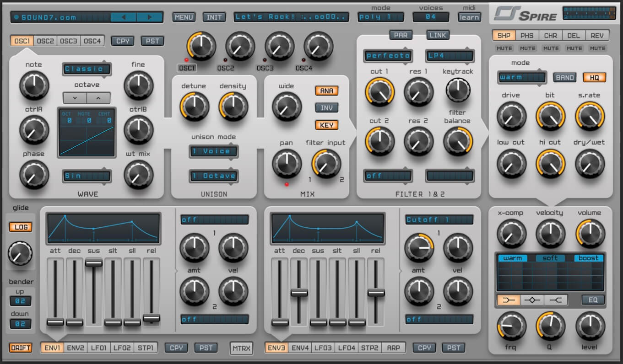Screen dimensions: 623x364
Task: Select the LFO1 modulation tab
Action: pyautogui.click(x=98, y=348)
